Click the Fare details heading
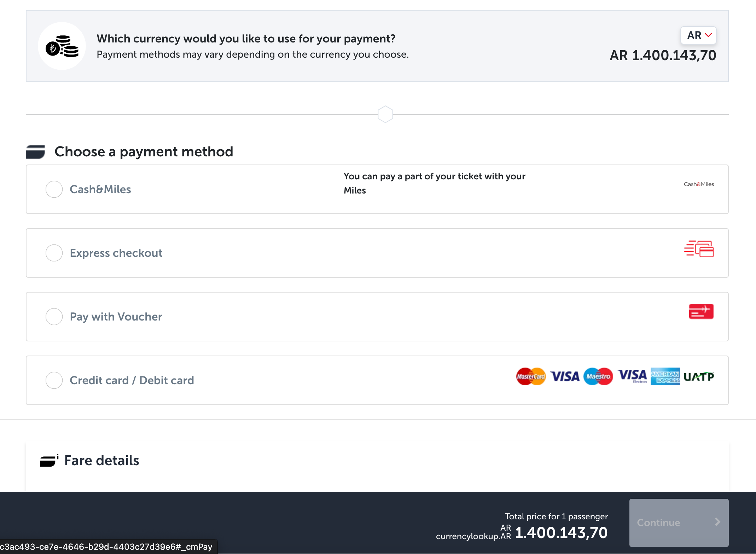Viewport: 756px width, 554px height. coord(102,461)
